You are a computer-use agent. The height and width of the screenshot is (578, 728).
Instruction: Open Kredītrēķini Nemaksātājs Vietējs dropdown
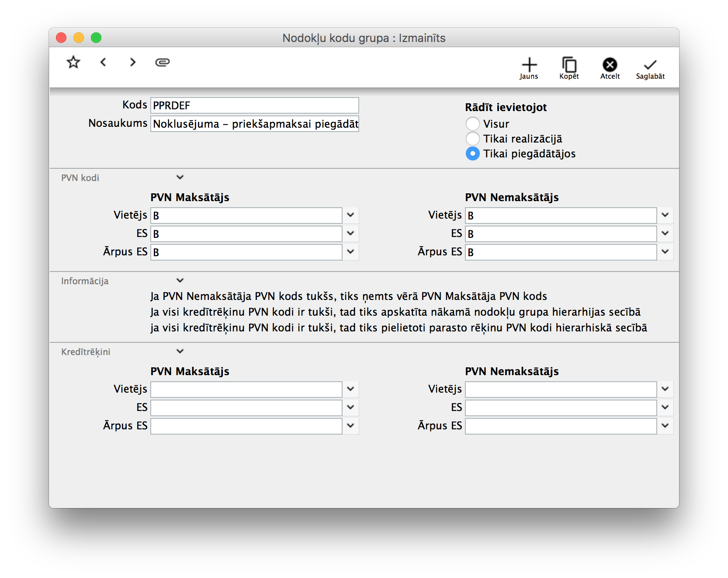(665, 389)
